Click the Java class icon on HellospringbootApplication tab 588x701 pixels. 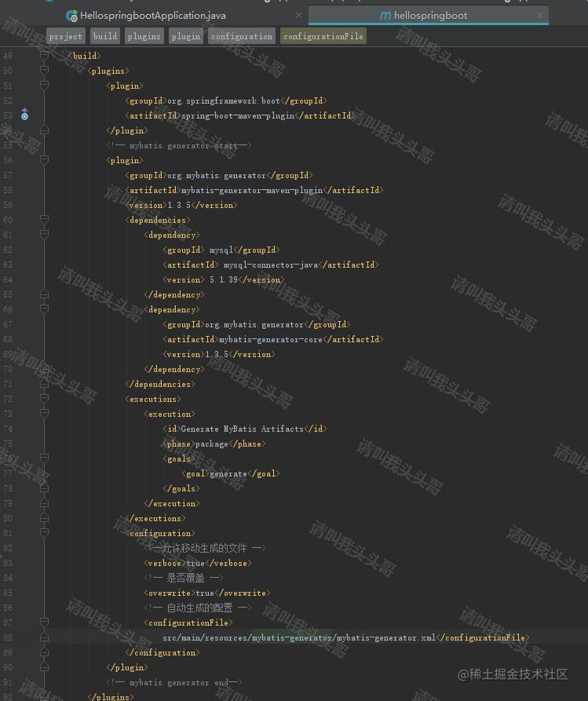71,16
